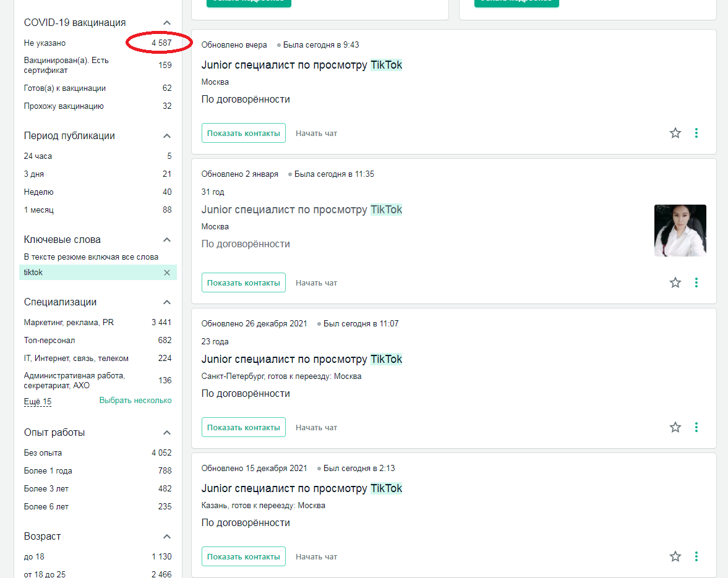The height and width of the screenshot is (578, 728).
Task: Open more options for resume updated 2 January
Action: (696, 283)
